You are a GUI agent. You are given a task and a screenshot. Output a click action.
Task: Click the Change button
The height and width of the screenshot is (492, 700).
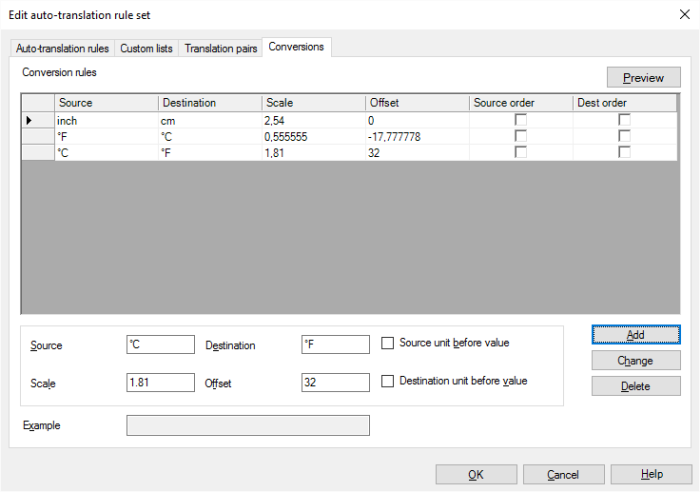[635, 360]
